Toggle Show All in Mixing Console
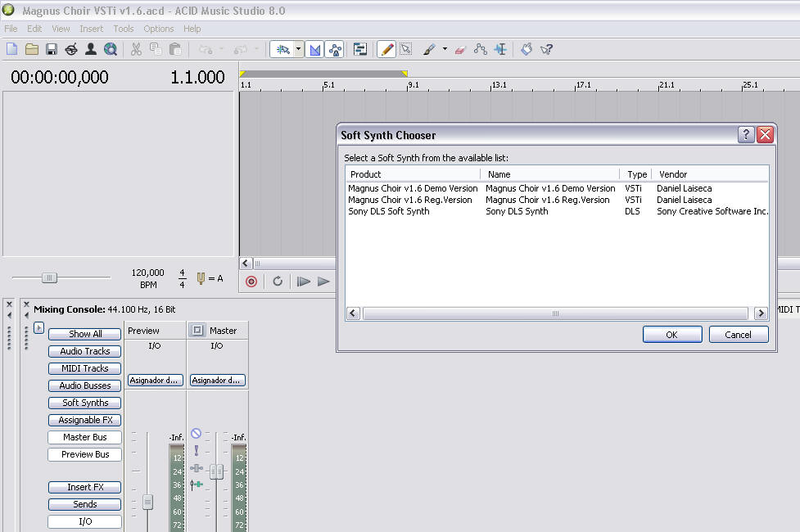 click(84, 334)
